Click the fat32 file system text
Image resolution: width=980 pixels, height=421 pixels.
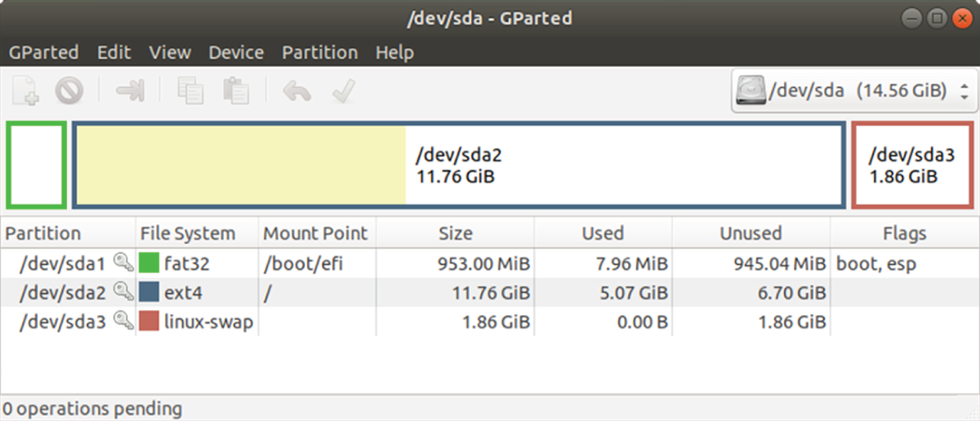pos(187,264)
